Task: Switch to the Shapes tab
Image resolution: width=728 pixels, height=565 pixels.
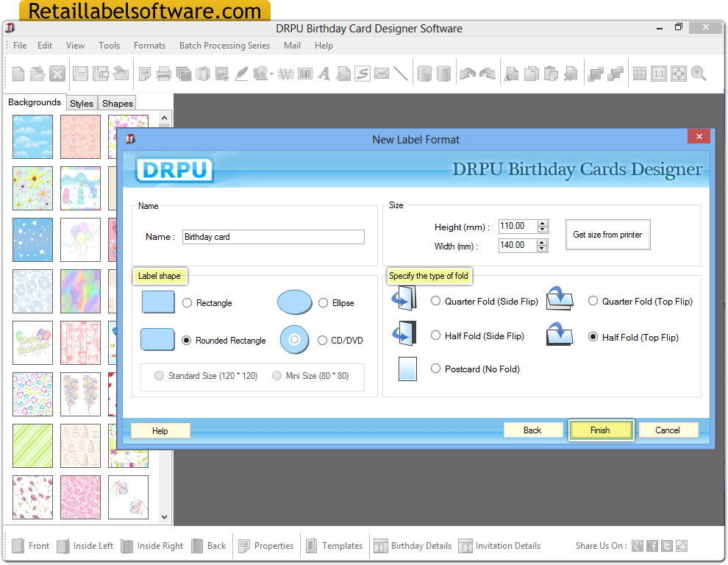Action: (116, 103)
